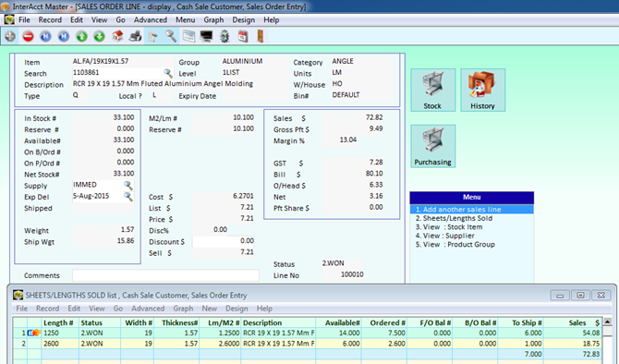Click the printer toolbar icon

coord(136,36)
